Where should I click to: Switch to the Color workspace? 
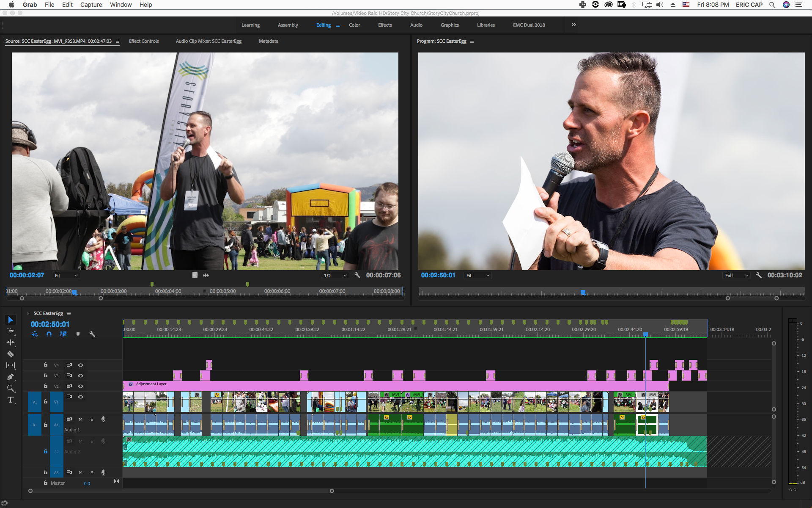[x=354, y=25]
